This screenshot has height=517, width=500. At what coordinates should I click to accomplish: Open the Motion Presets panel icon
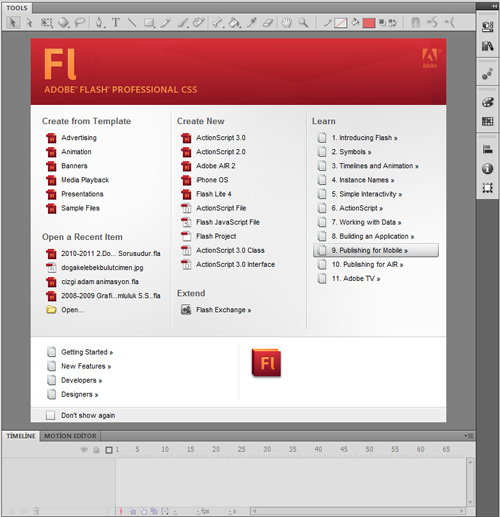[487, 73]
